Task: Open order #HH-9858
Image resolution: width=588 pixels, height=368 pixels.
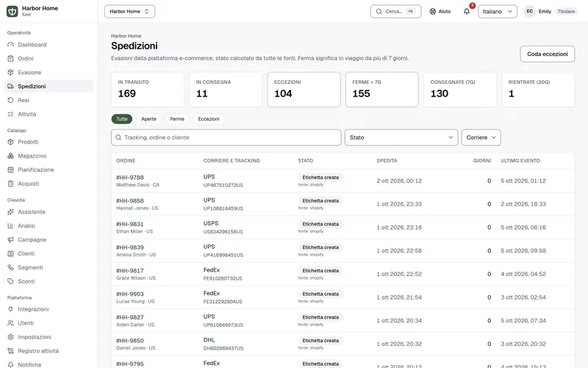Action: (x=130, y=201)
